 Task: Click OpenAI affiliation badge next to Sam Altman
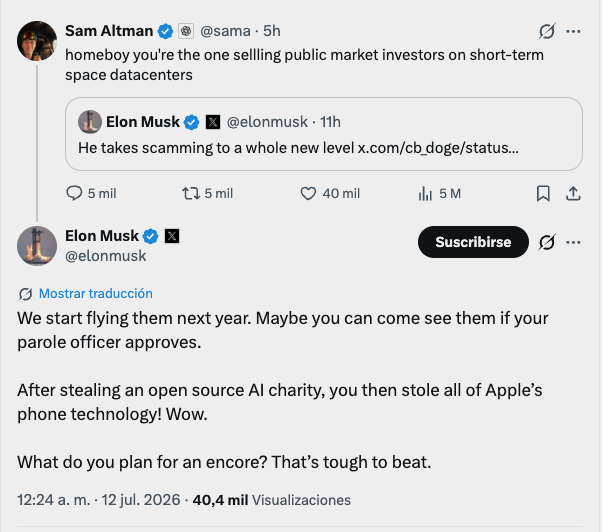coord(186,31)
